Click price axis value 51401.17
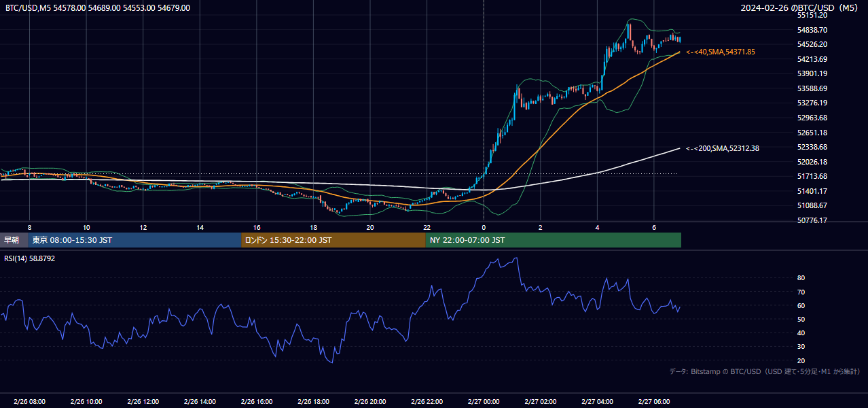The height and width of the screenshot is (408, 868). (x=812, y=191)
